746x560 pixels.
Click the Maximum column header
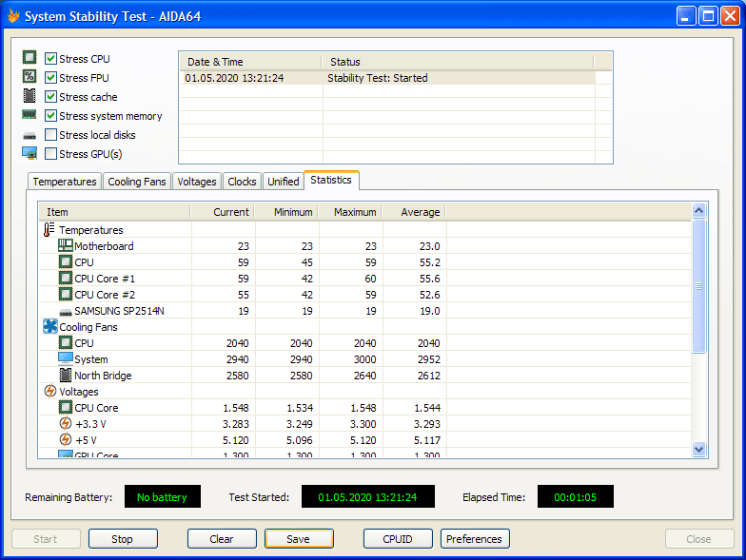[x=350, y=212]
